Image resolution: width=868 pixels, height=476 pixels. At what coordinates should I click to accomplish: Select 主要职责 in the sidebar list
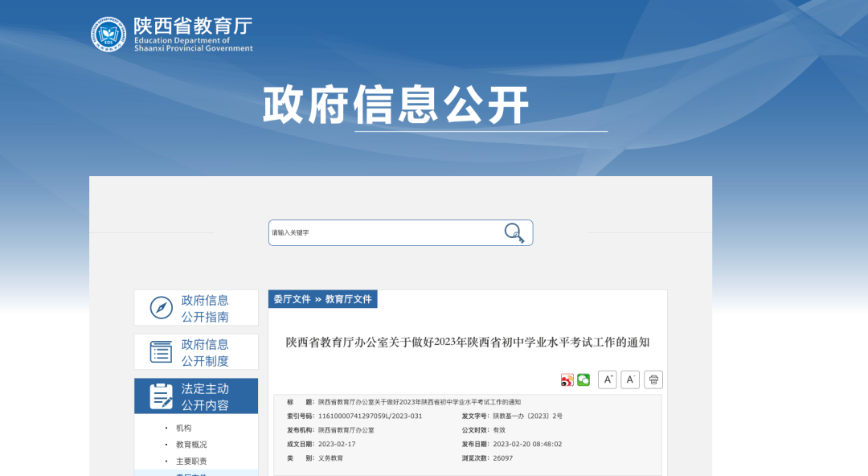(191, 462)
